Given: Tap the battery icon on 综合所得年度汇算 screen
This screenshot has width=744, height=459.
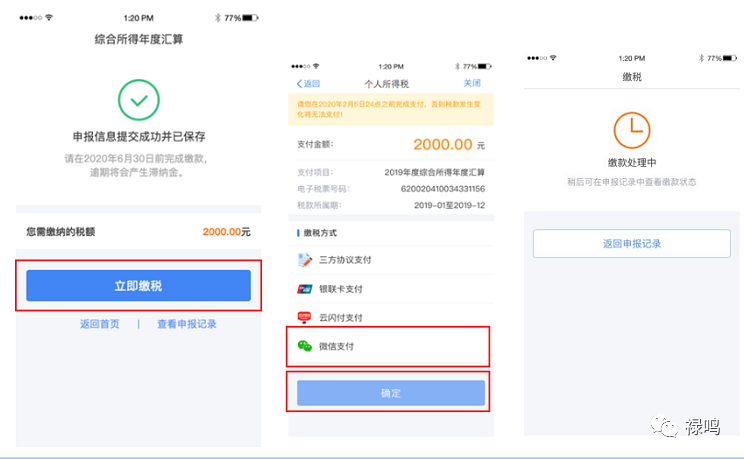Looking at the screenshot, I should pos(250,18).
